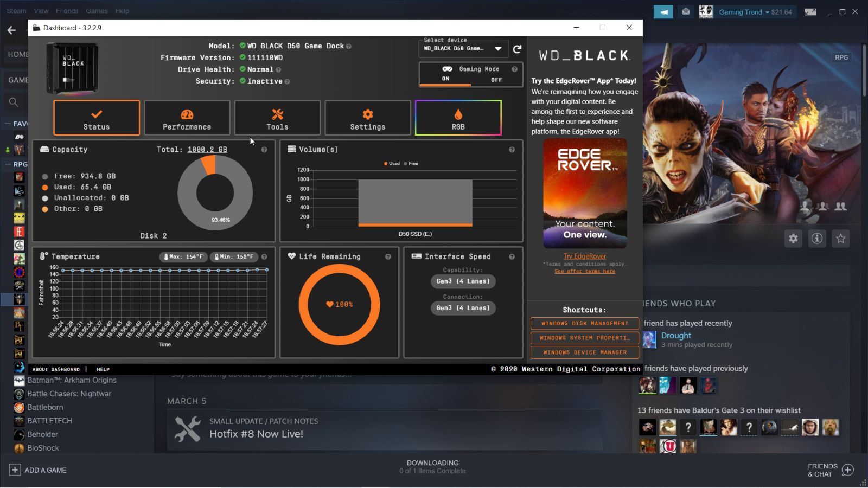The height and width of the screenshot is (488, 868).
Task: Click the wrench icon on Hotfix #8 news
Action: (187, 428)
